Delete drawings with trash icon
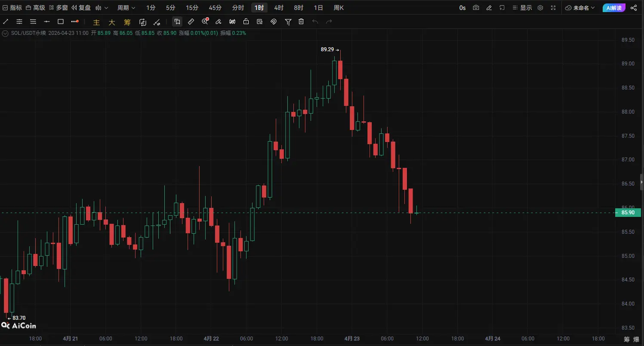644x346 pixels. point(301,22)
